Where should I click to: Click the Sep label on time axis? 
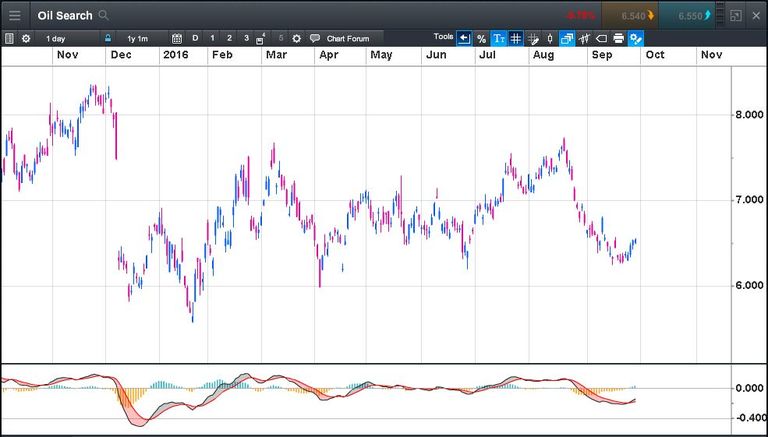602,55
